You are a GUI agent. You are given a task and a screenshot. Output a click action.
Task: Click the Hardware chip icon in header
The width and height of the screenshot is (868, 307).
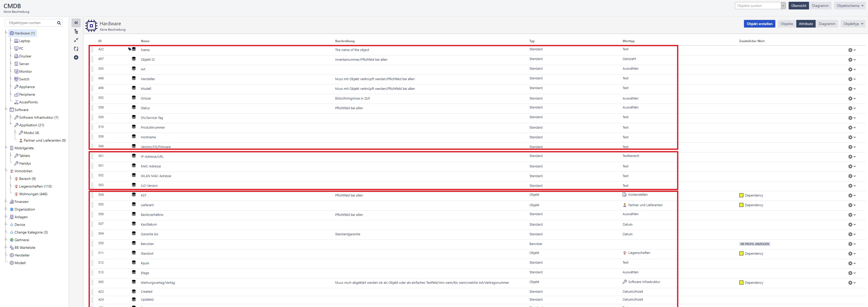91,26
